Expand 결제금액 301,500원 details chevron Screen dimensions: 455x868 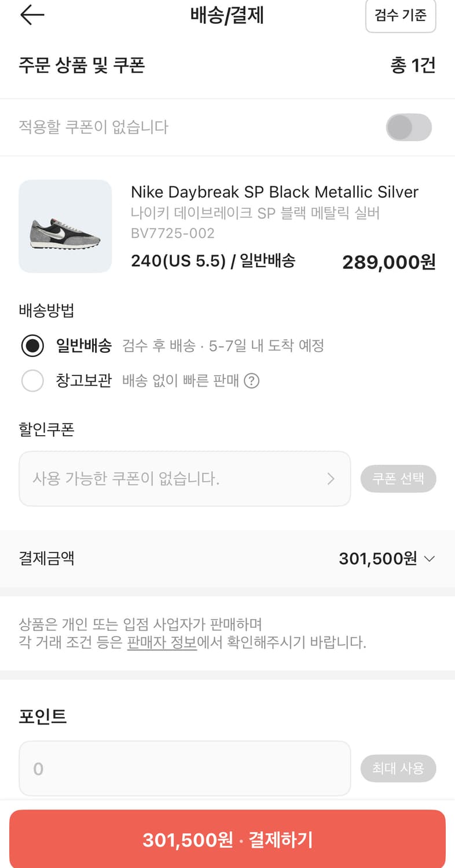click(x=430, y=559)
